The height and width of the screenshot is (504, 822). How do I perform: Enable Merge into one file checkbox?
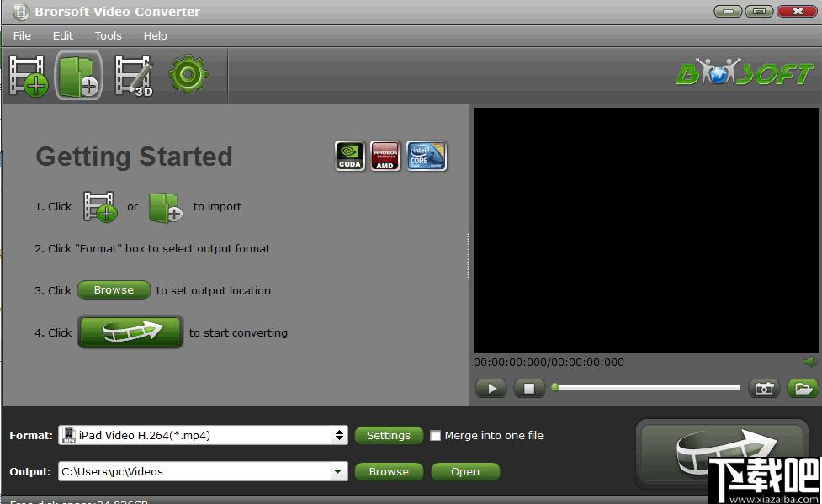tap(435, 435)
